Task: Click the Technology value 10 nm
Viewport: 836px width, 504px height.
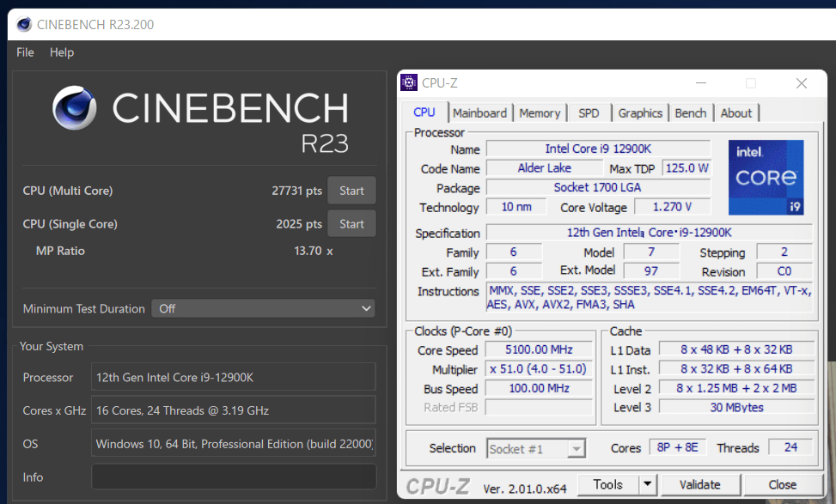Action: [x=516, y=207]
